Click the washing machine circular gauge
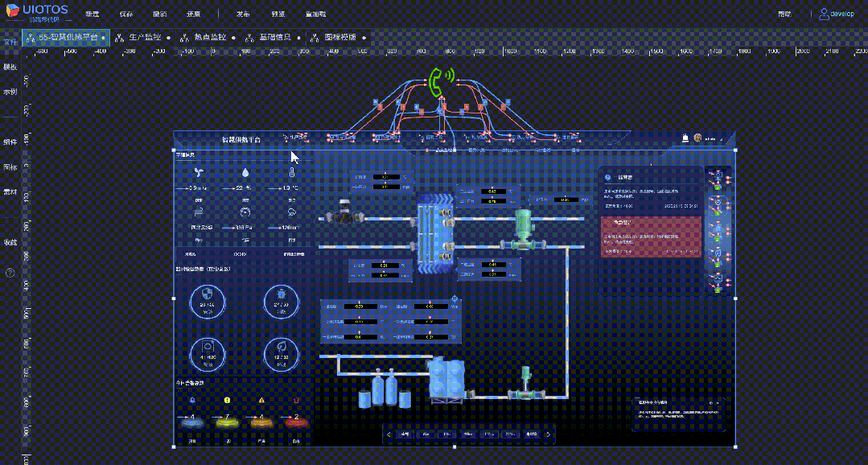The image size is (868, 465). (208, 354)
